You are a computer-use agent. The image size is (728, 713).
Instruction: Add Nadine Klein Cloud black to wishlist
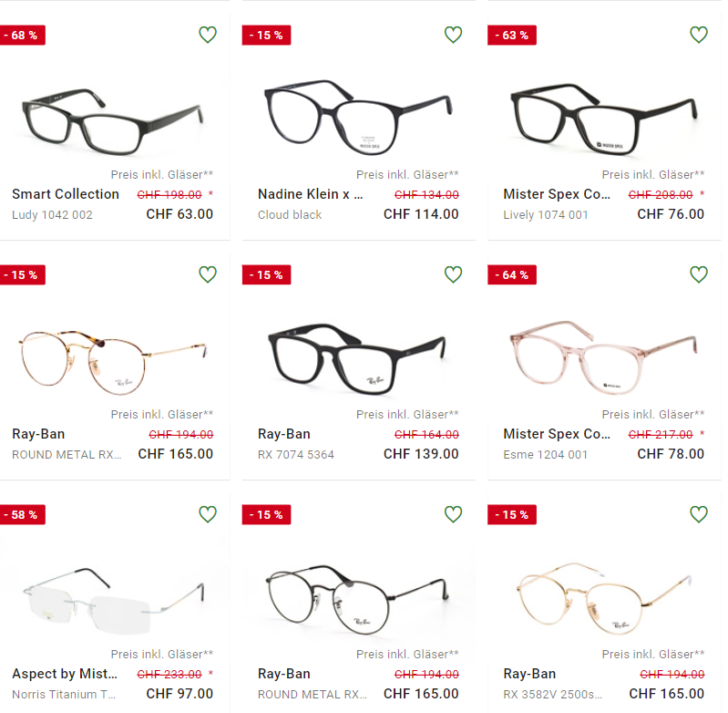tap(453, 35)
